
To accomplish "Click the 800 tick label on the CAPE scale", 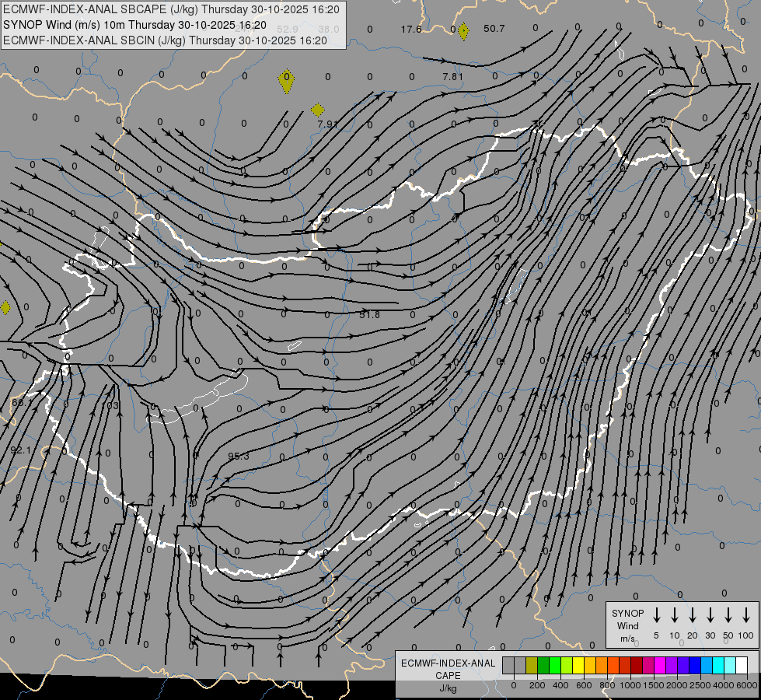I will pos(607,685).
